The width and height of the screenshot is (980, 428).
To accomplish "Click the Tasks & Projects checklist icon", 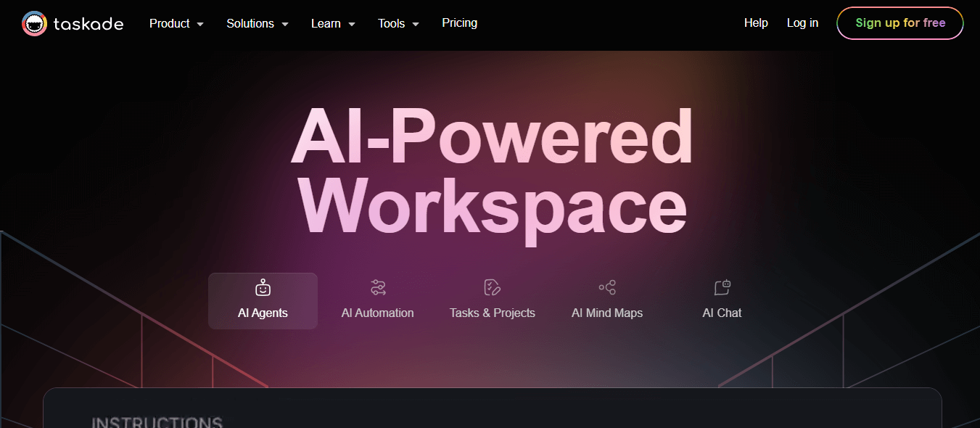I will coord(493,288).
